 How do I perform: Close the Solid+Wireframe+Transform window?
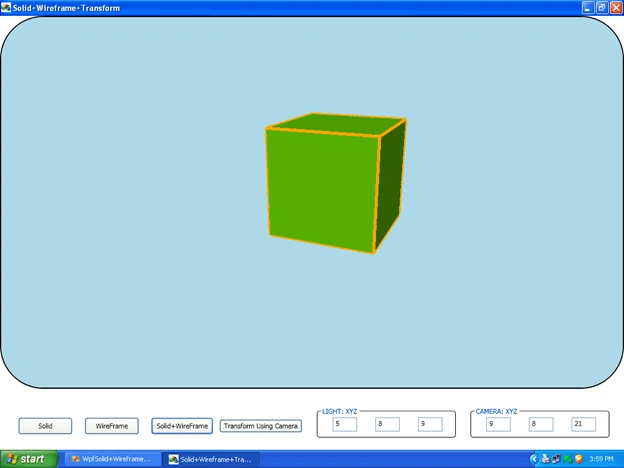616,8
